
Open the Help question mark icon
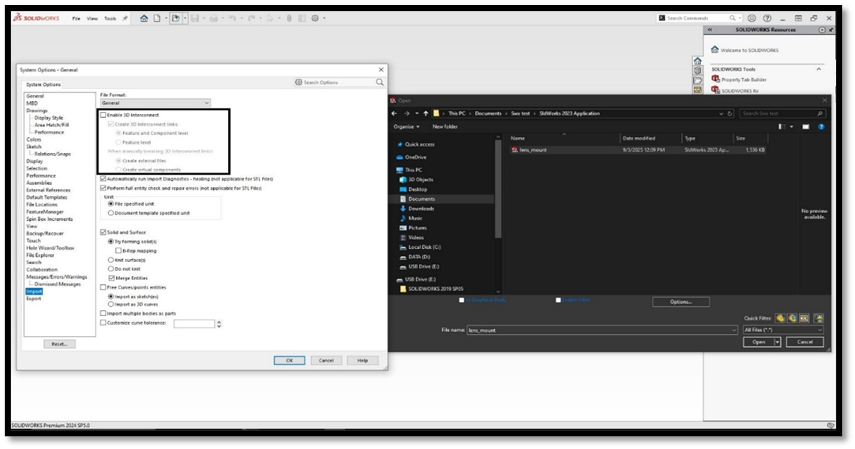(767, 18)
